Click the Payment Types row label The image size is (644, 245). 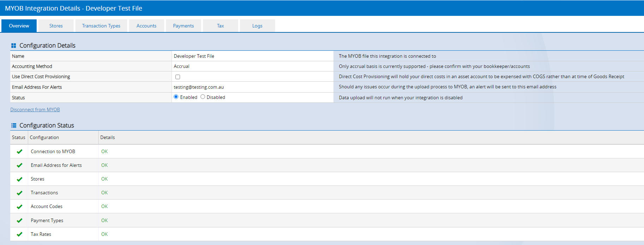47,220
